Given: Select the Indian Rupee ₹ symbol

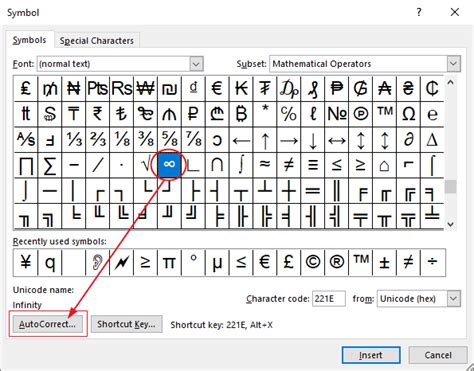Looking at the screenshot, I should coord(98,114).
